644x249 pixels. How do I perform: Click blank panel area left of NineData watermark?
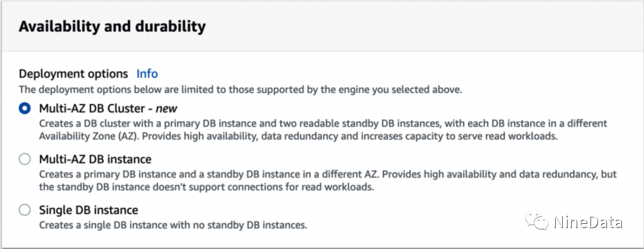417,223
